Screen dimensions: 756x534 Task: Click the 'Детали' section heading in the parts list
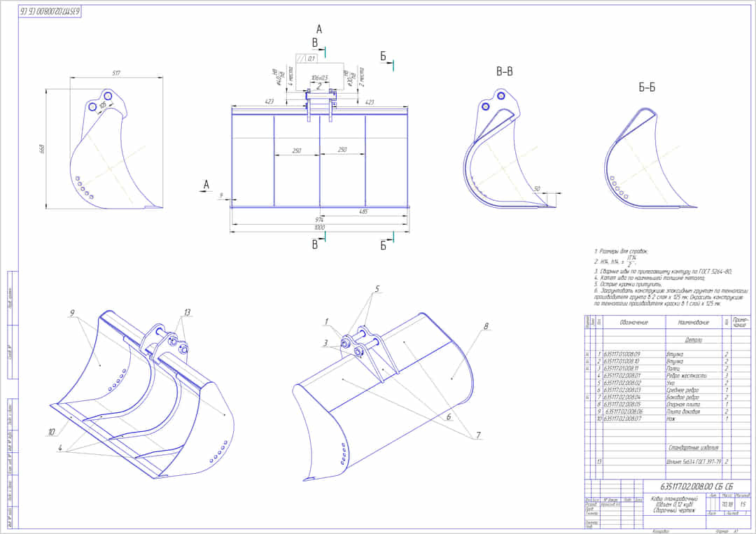tap(693, 339)
